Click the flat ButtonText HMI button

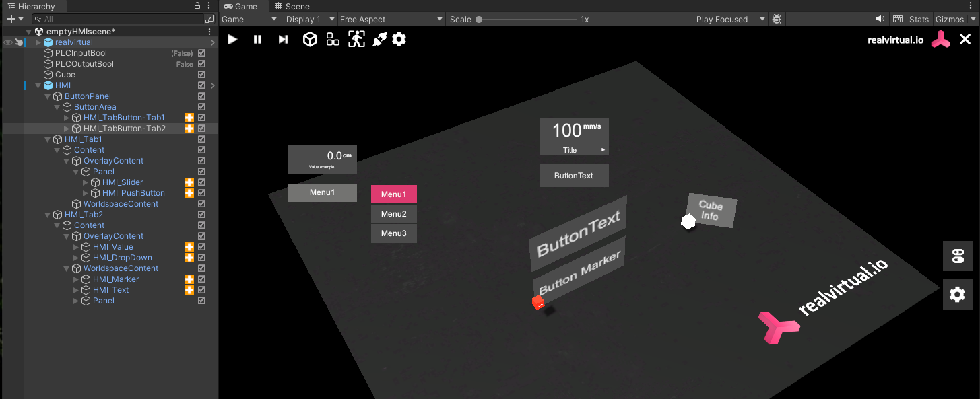(574, 176)
